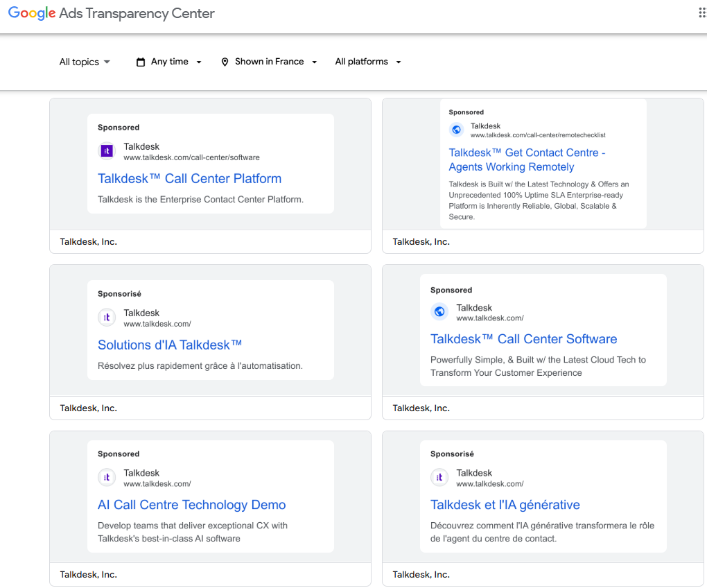Click the Google logo in the header
Screen dimensions: 707x588
click(32, 13)
